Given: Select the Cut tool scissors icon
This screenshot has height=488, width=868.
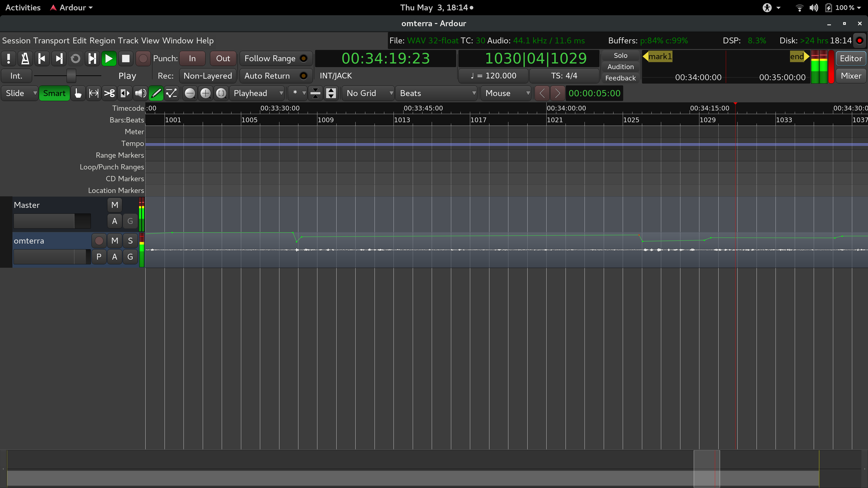Looking at the screenshot, I should [x=109, y=93].
